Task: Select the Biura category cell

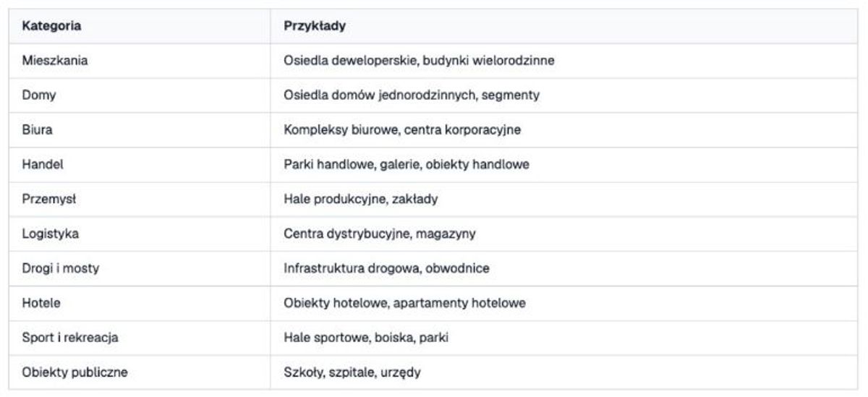Action: point(140,130)
